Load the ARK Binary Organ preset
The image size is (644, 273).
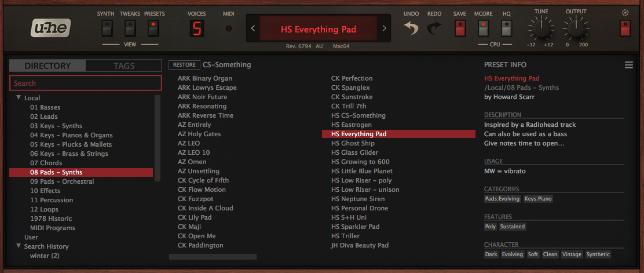pyautogui.click(x=205, y=78)
